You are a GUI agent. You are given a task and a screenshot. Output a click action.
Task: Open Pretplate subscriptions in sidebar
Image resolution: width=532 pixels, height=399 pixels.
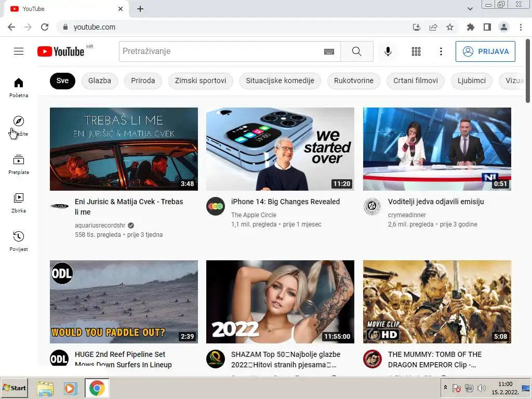click(x=19, y=164)
